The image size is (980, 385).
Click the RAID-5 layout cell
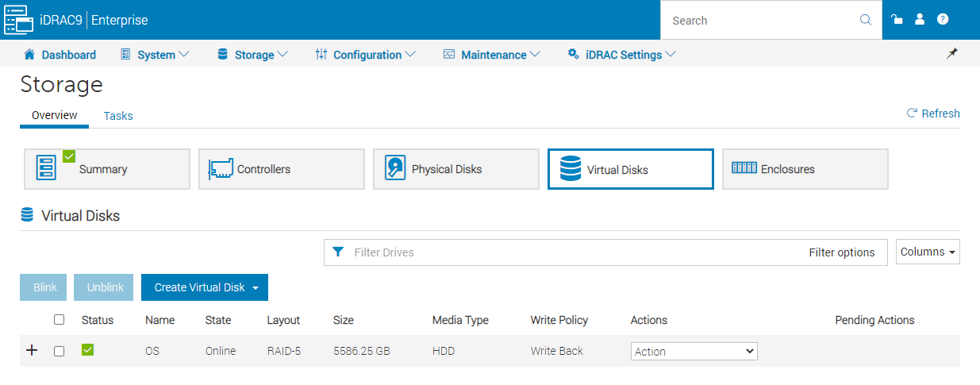pos(284,351)
